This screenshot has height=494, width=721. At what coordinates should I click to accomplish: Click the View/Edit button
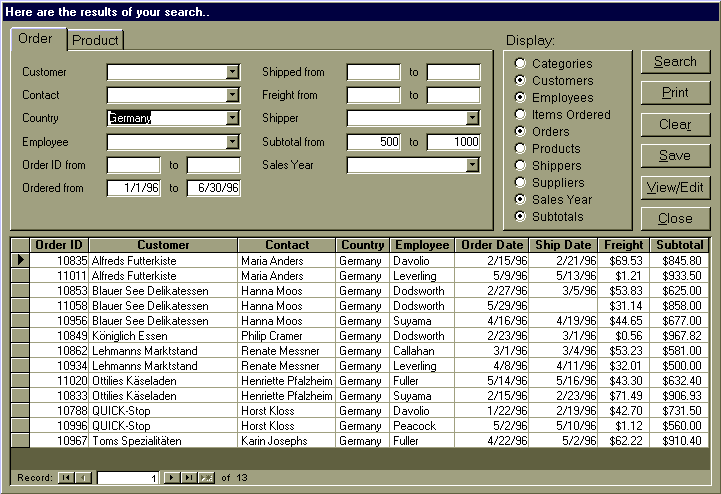click(x=675, y=187)
